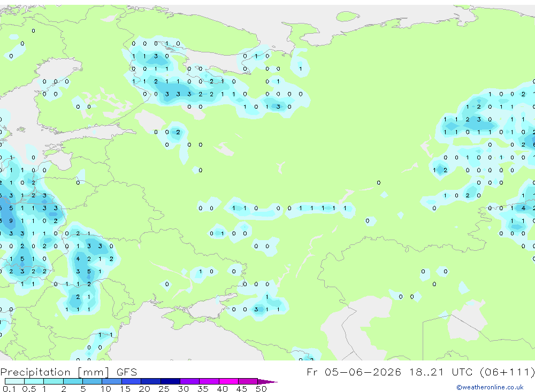Click the forecast date "05-06-2026"
Viewport: 535px width, 392px height.
tap(363, 372)
